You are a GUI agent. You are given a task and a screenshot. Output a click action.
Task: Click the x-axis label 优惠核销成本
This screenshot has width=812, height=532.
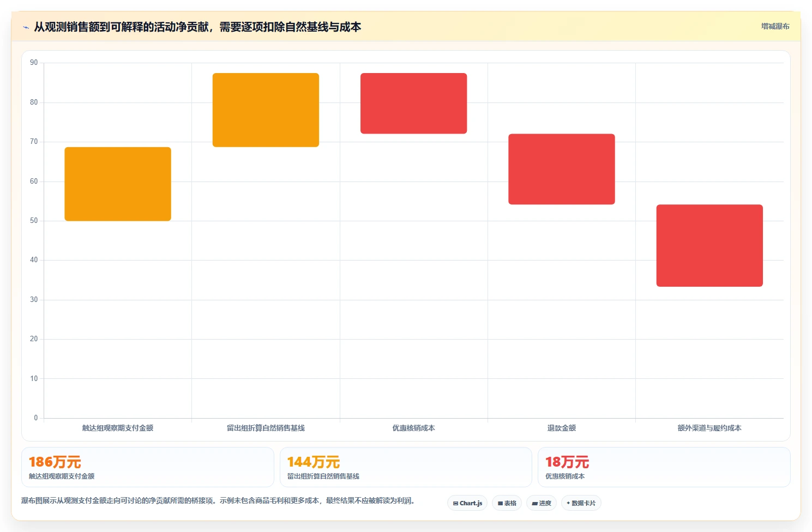tap(413, 428)
